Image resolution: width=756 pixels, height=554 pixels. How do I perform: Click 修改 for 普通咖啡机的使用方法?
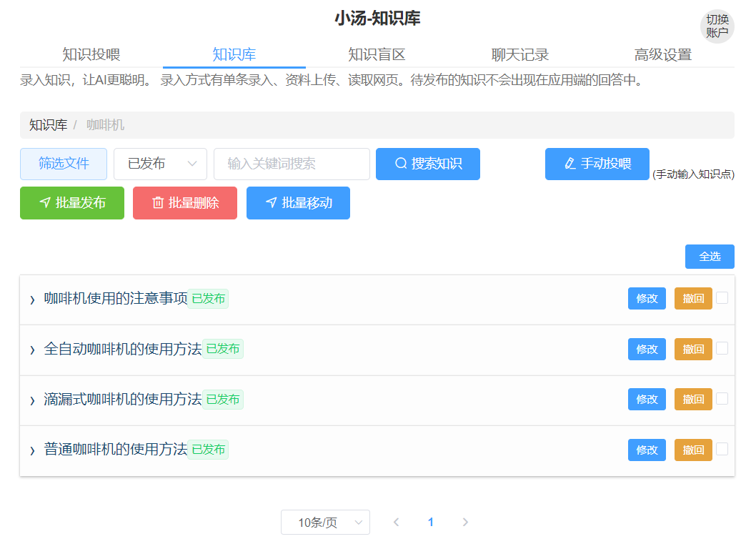pyautogui.click(x=646, y=450)
